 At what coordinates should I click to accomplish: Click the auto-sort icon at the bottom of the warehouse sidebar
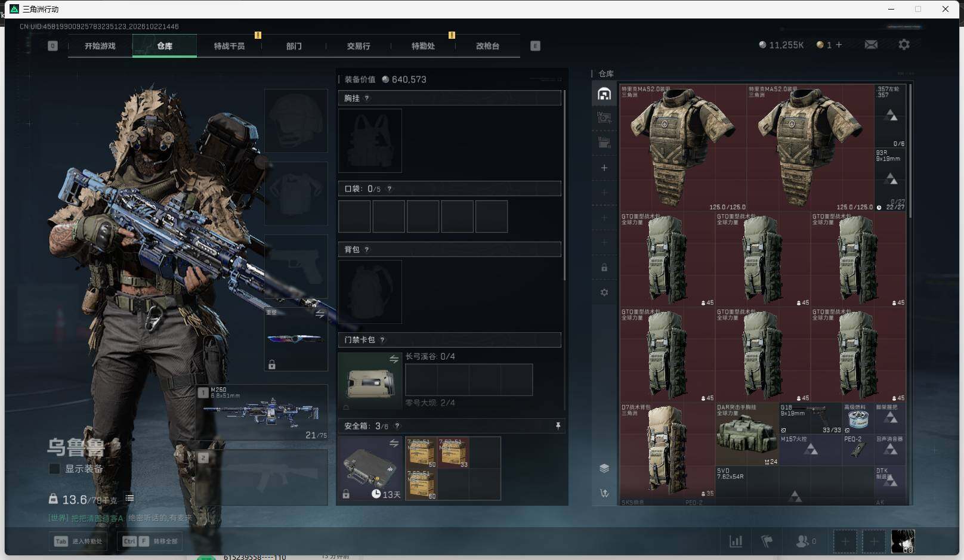(604, 493)
